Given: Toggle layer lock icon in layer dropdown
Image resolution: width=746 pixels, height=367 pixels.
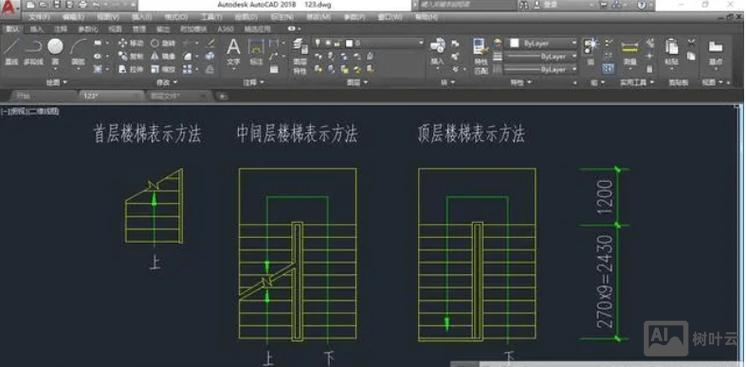Looking at the screenshot, I should (x=337, y=43).
